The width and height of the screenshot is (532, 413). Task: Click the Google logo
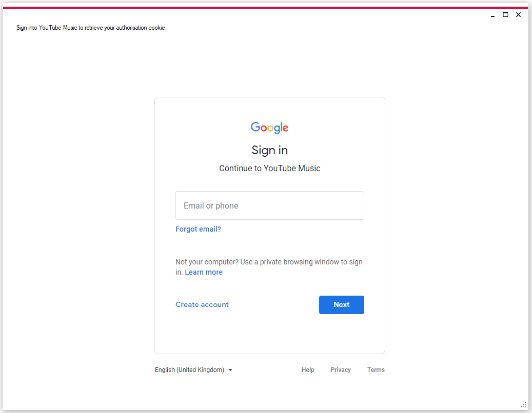(x=269, y=128)
